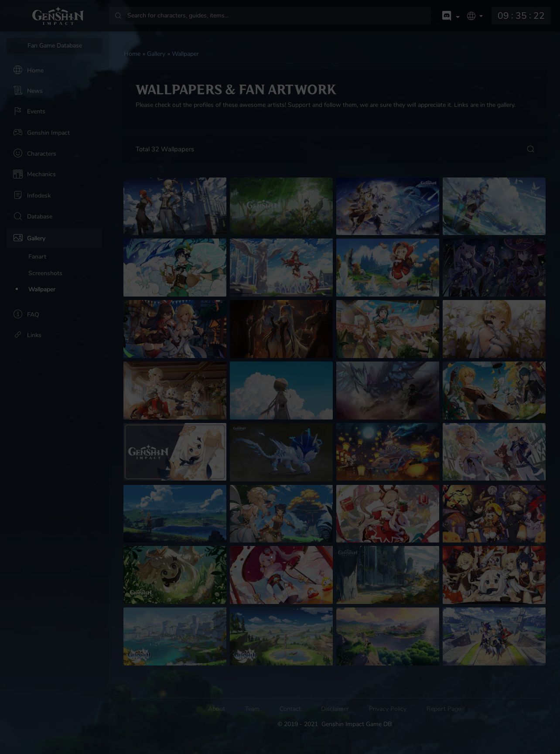Screen dimensions: 560x754
Task: Open the Team footer link
Action: pos(252,709)
